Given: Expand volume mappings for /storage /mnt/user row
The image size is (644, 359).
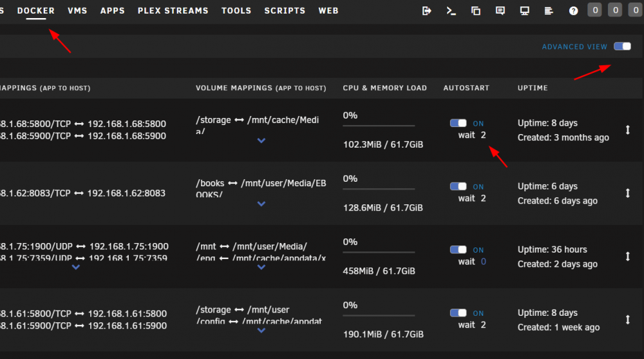Looking at the screenshot, I should pos(261,331).
